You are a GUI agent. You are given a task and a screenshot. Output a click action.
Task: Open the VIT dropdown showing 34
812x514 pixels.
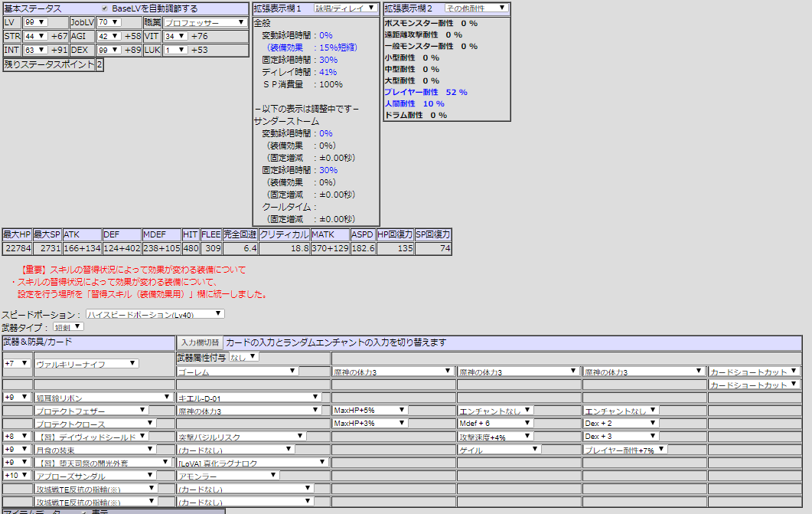175,36
